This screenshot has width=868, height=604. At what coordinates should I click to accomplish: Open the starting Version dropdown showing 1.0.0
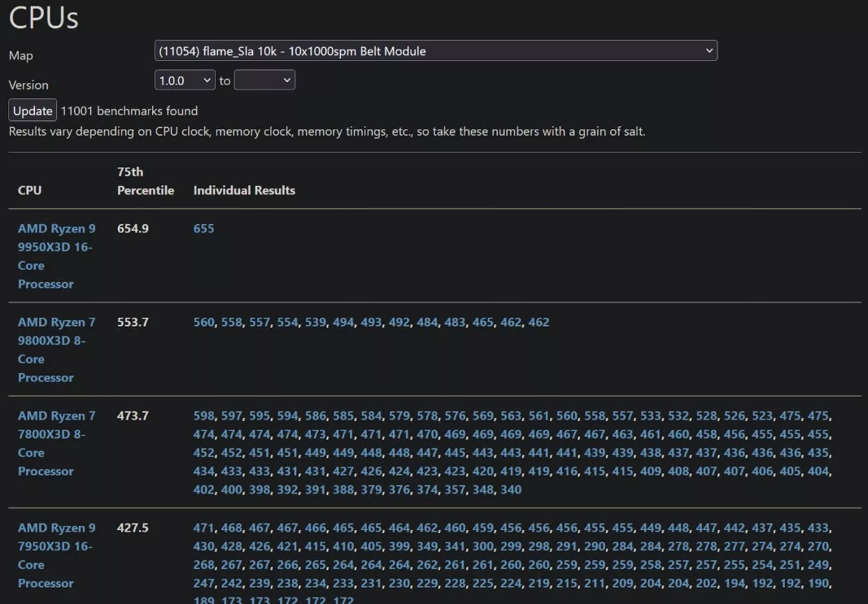(x=185, y=80)
